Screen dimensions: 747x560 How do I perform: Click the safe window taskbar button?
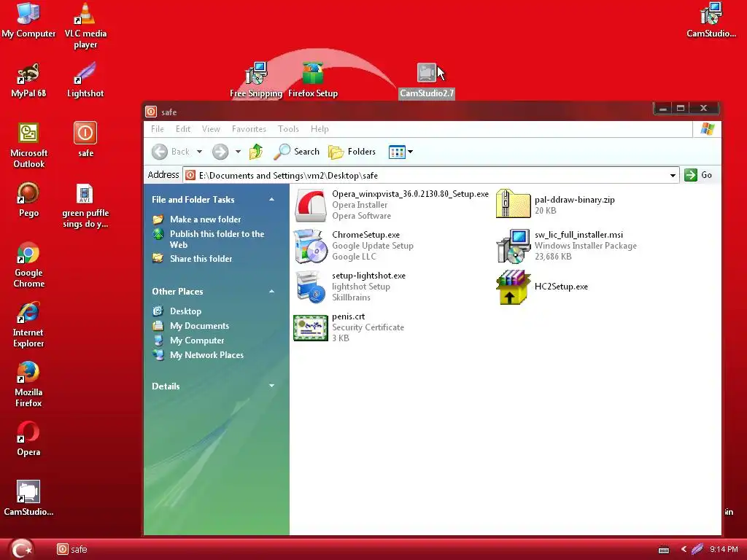pyautogui.click(x=73, y=549)
